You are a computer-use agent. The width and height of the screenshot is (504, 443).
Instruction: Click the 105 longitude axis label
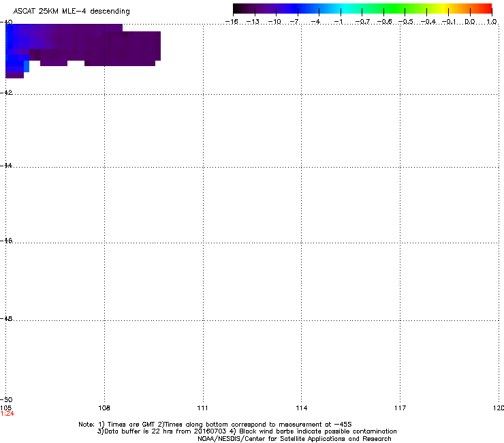[5, 408]
